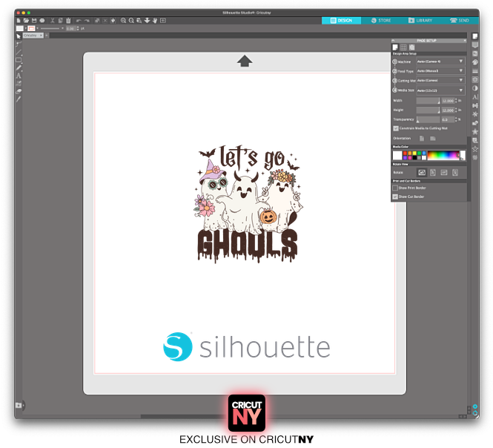Set the orientation to landscape
Viewport: 493px width, 448px height.
433,139
